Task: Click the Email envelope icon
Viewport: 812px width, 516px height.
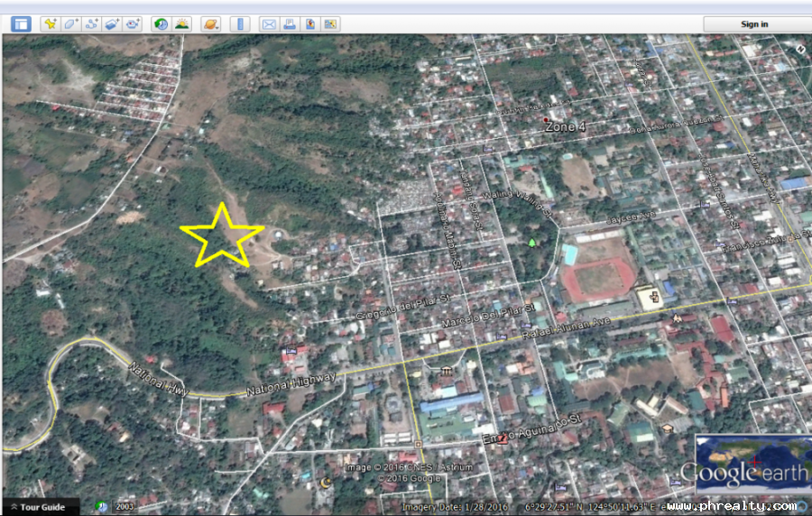Action: pos(269,24)
